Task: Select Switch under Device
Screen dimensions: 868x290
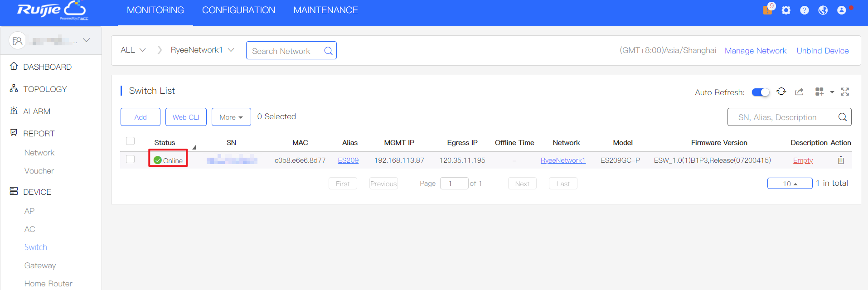Action: pyautogui.click(x=36, y=247)
